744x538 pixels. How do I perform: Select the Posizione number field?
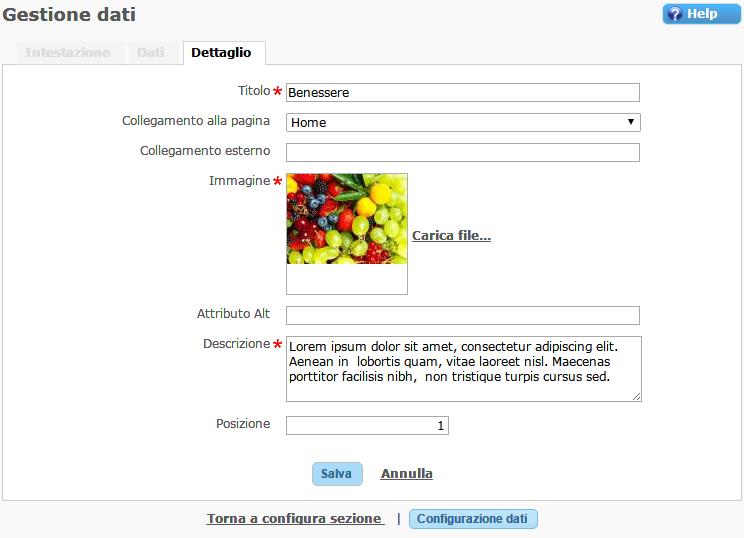[367, 425]
